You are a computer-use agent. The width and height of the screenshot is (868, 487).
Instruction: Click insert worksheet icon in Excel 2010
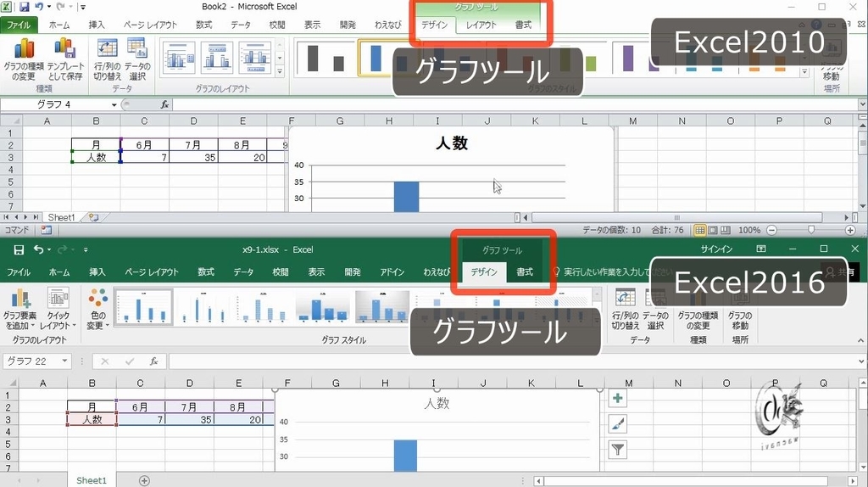(x=93, y=218)
